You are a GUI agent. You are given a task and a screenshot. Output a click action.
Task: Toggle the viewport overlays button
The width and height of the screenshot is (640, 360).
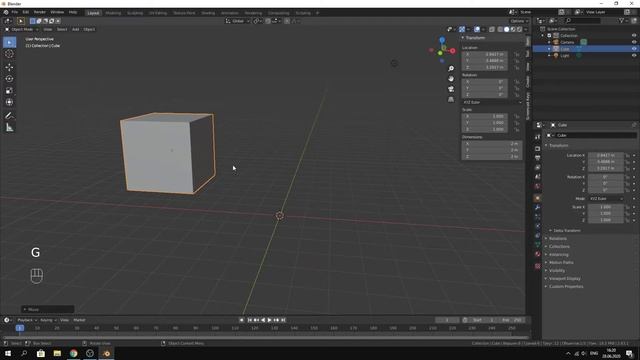pos(477,29)
